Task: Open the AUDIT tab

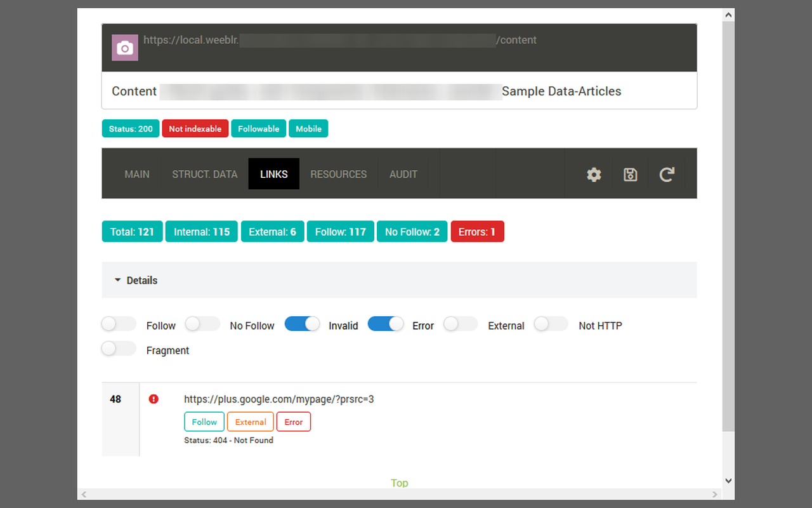Action: click(x=403, y=174)
